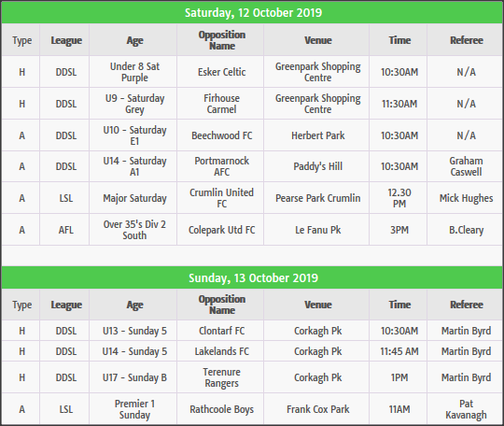The height and width of the screenshot is (426, 504).
Task: Click the Referee column header in Sunday table
Action: click(466, 305)
